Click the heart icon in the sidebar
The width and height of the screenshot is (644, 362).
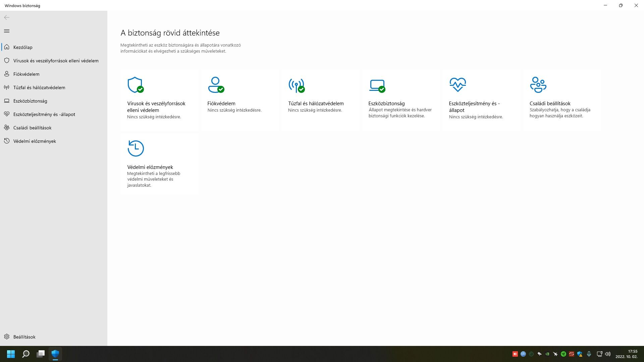[x=7, y=114]
